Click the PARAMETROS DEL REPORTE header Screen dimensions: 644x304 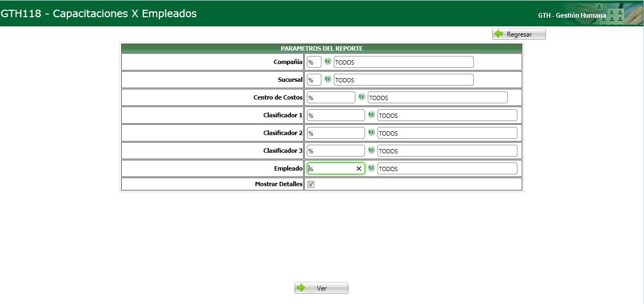click(321, 48)
